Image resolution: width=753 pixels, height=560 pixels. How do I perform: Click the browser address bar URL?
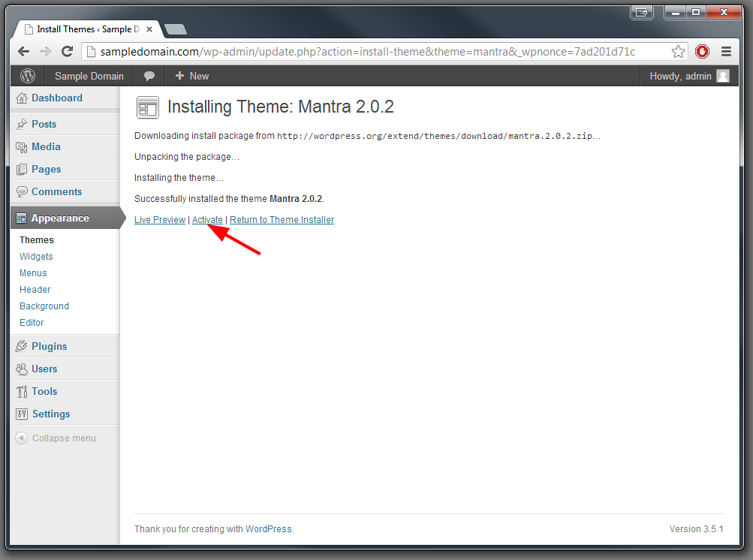click(368, 52)
